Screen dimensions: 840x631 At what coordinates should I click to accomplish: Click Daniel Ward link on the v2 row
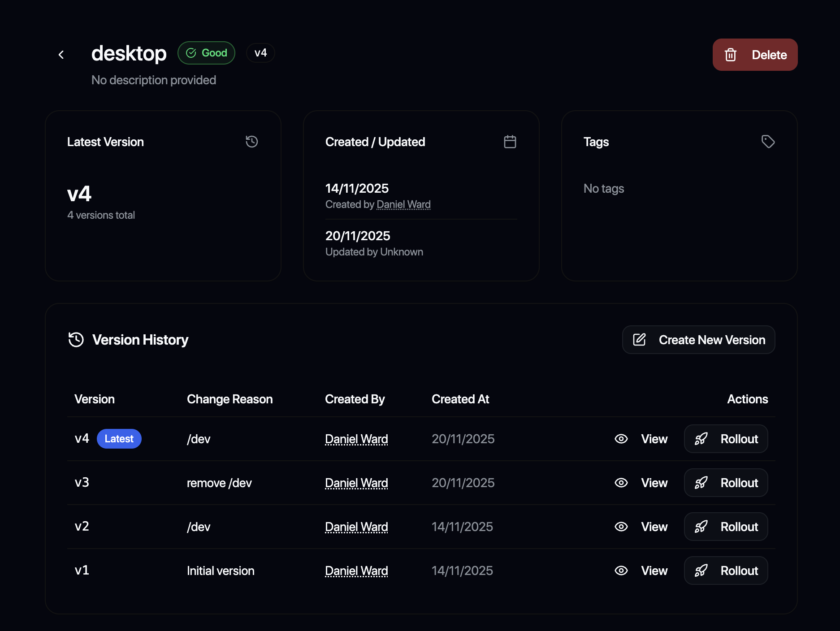356,527
